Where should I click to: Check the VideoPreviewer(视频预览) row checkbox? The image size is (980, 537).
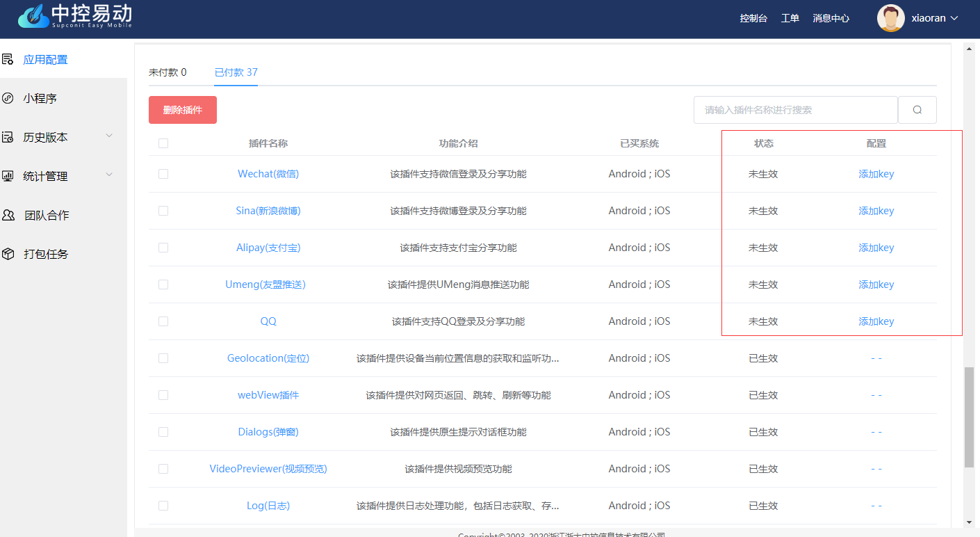click(163, 469)
